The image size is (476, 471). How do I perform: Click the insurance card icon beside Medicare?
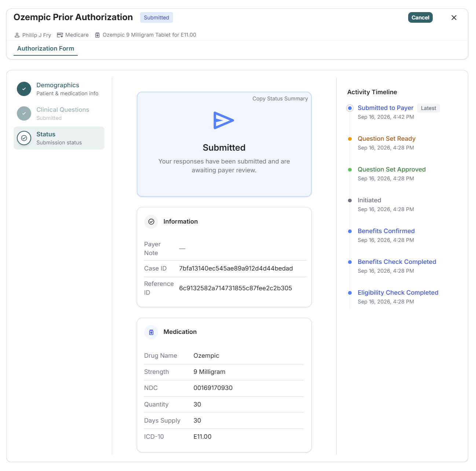(x=60, y=35)
